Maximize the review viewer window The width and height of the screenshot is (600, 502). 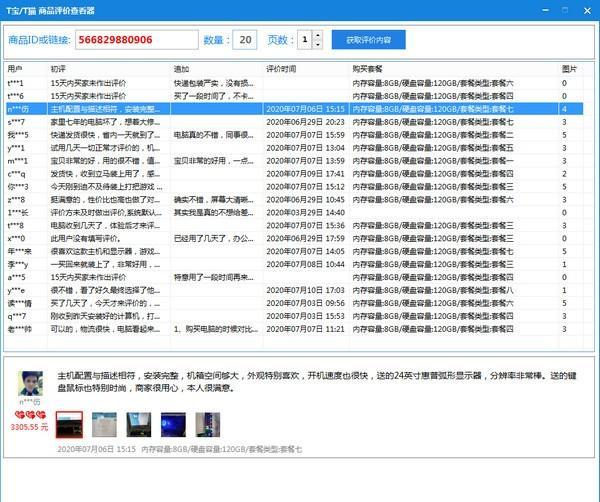click(565, 10)
